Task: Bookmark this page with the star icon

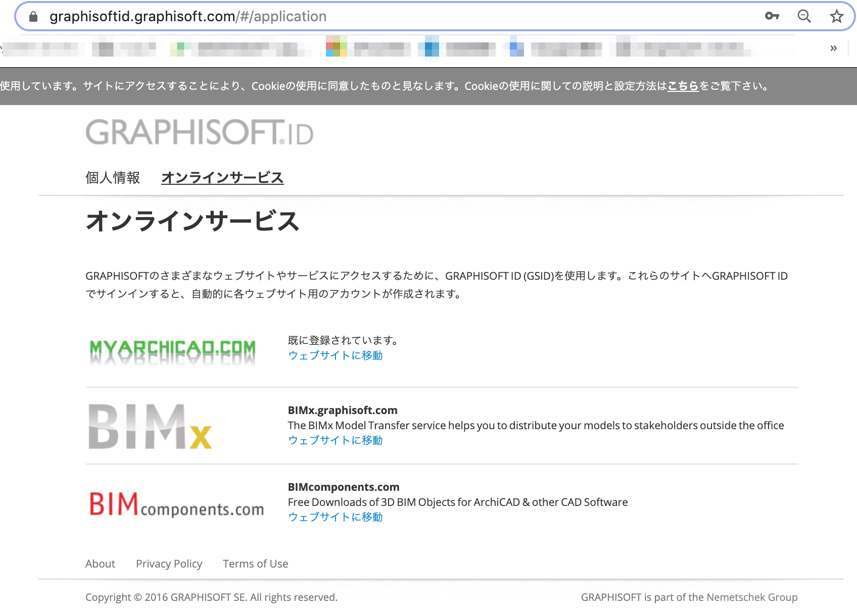Action: pyautogui.click(x=837, y=16)
